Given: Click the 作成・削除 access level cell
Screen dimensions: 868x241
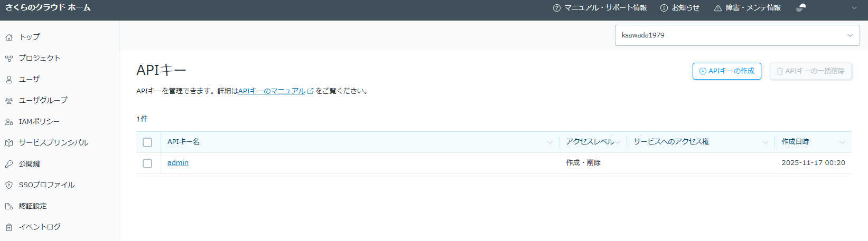Looking at the screenshot, I should (583, 163).
